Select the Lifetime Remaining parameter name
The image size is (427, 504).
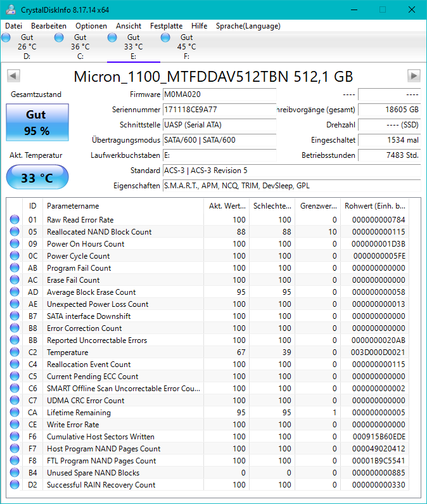coord(79,413)
